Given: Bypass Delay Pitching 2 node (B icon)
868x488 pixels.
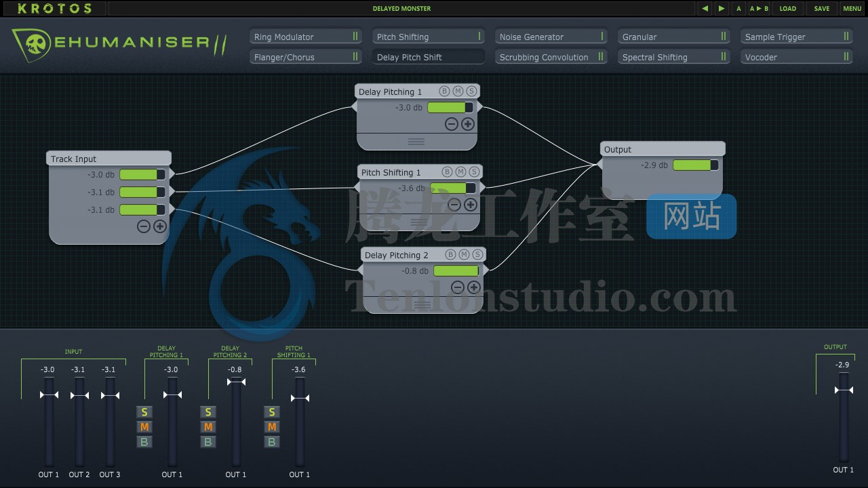Looking at the screenshot, I should 450,254.
